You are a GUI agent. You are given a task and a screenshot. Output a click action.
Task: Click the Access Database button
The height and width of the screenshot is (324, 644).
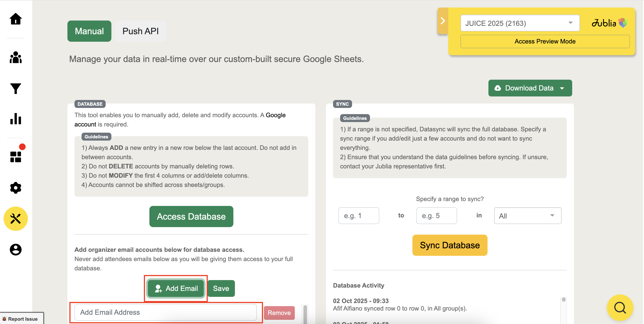(191, 217)
